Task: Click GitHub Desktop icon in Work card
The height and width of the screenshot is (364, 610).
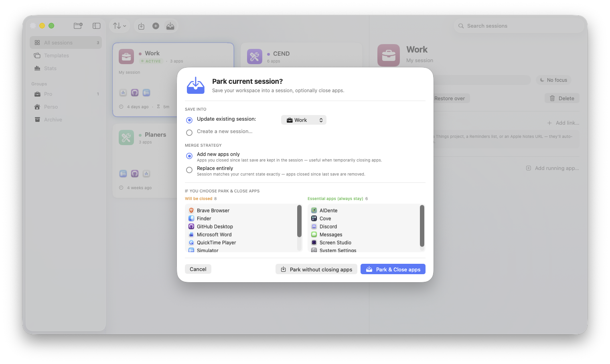Action: point(135,93)
